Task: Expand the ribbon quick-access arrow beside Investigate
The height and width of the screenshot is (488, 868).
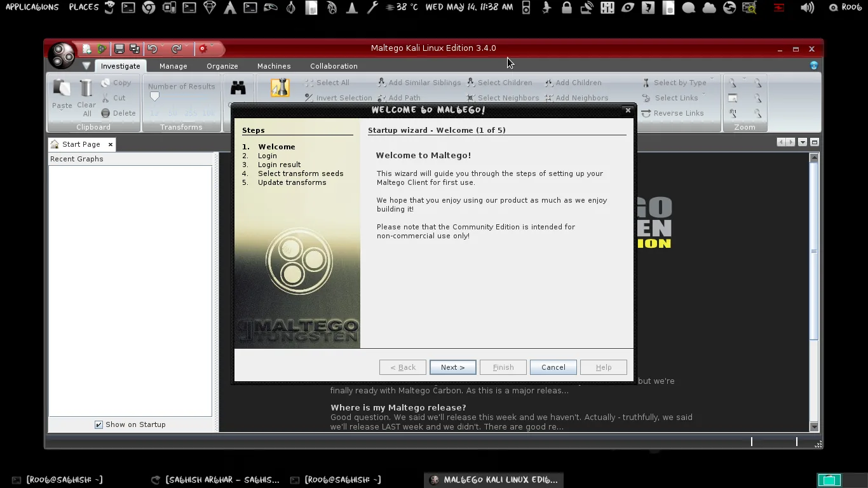Action: click(x=86, y=65)
